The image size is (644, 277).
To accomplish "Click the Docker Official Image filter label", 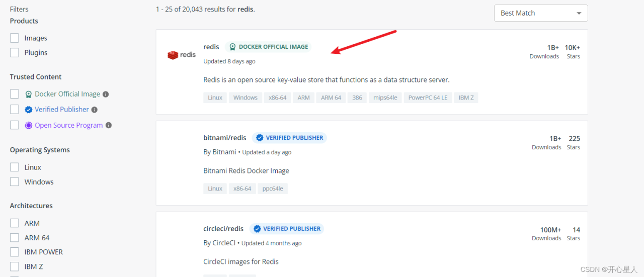I will coord(67,94).
